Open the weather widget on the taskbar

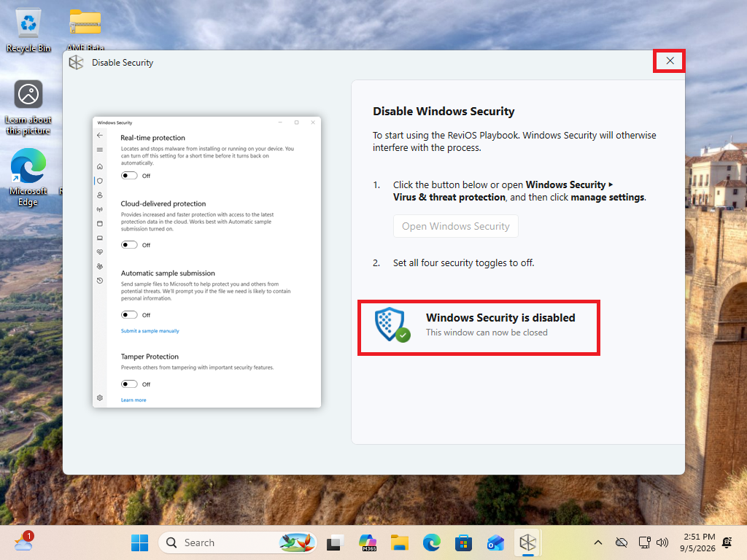[x=23, y=542]
